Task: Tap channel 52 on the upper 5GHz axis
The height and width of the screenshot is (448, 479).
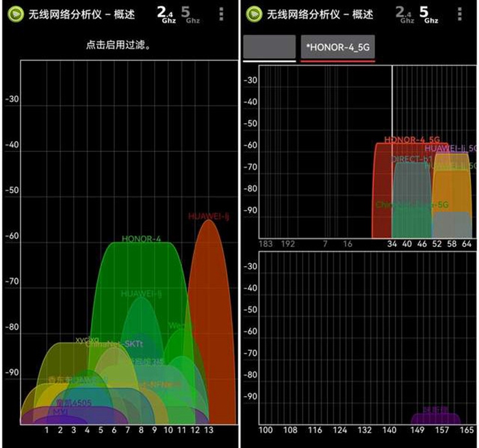Action: point(437,243)
